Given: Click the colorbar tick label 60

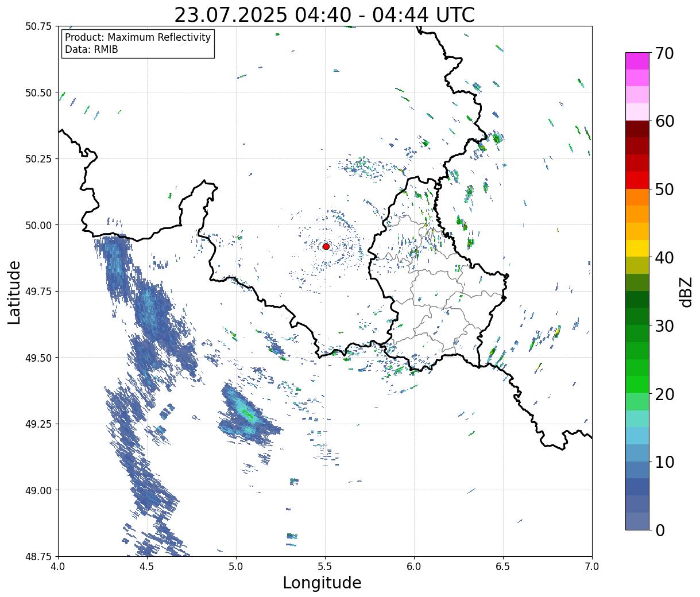Looking at the screenshot, I should [x=664, y=121].
